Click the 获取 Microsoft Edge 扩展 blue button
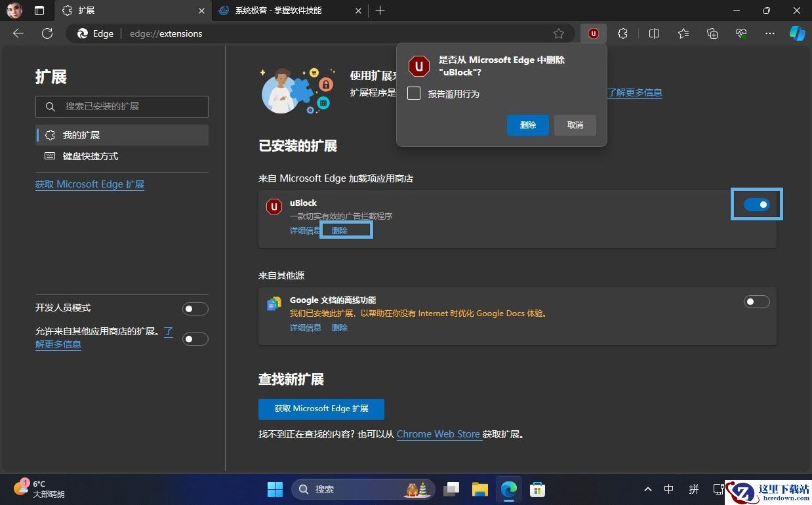812x505 pixels. [x=321, y=409]
